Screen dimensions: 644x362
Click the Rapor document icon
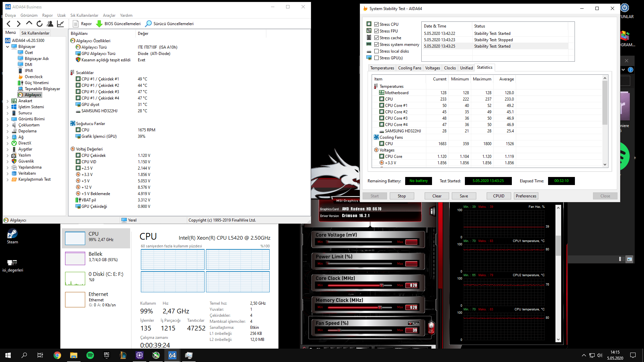(x=76, y=24)
